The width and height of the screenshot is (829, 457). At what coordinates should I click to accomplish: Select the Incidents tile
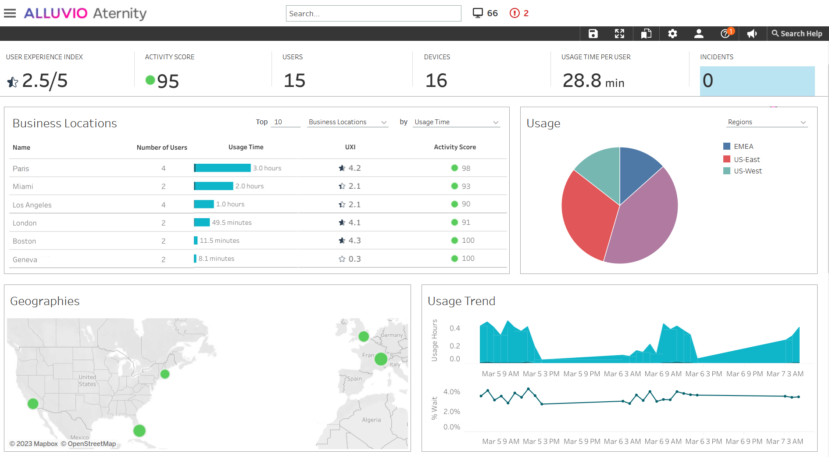(757, 80)
